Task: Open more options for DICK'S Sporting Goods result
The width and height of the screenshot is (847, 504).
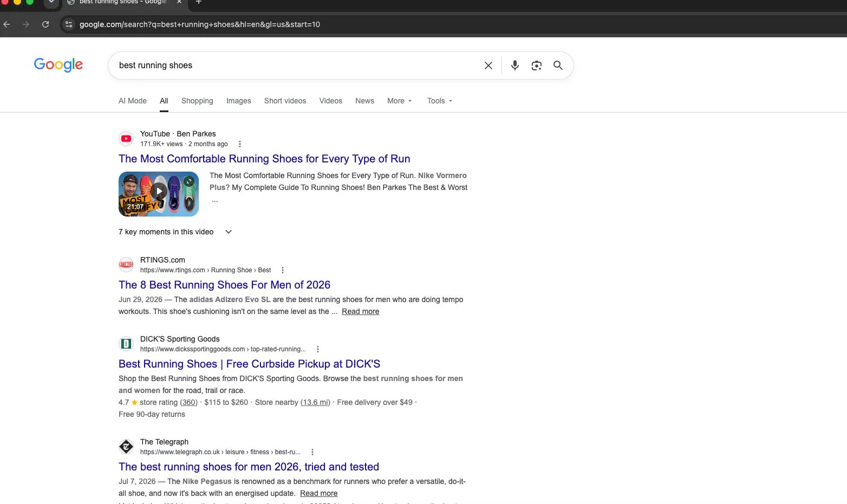Action: click(318, 349)
